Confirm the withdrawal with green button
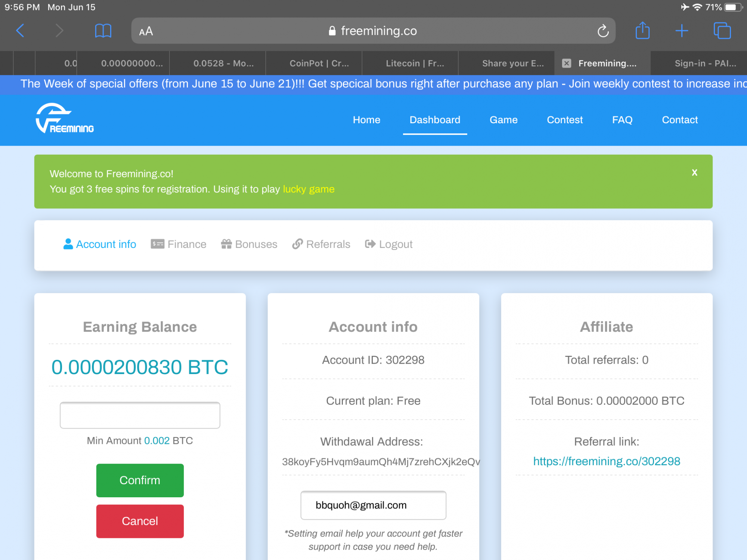The image size is (747, 560). [140, 480]
